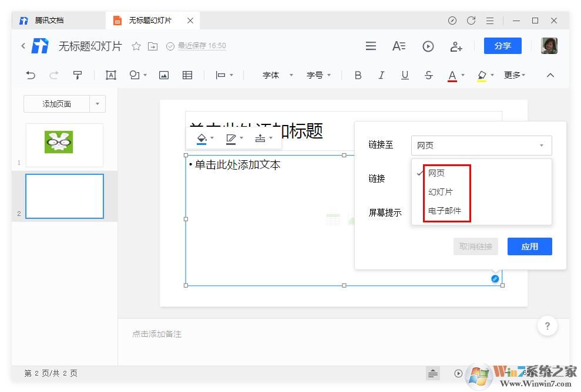Screen dimensions: 581x392
Task: Toggle strikethrough formatting
Action: tap(428, 75)
